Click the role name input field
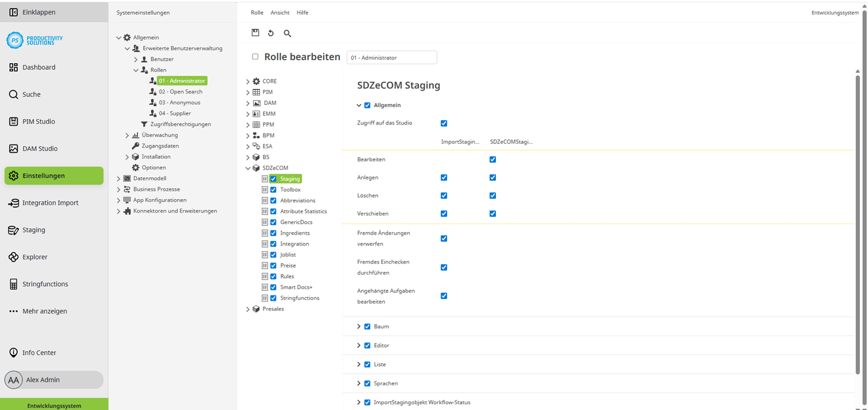This screenshot has height=410, width=868. click(x=392, y=57)
